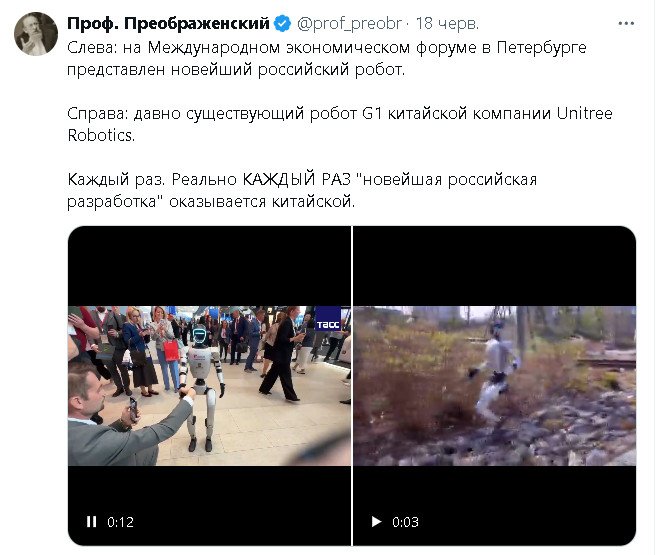Click the black area above the left video
This screenshot has width=658, height=555.
tap(209, 266)
